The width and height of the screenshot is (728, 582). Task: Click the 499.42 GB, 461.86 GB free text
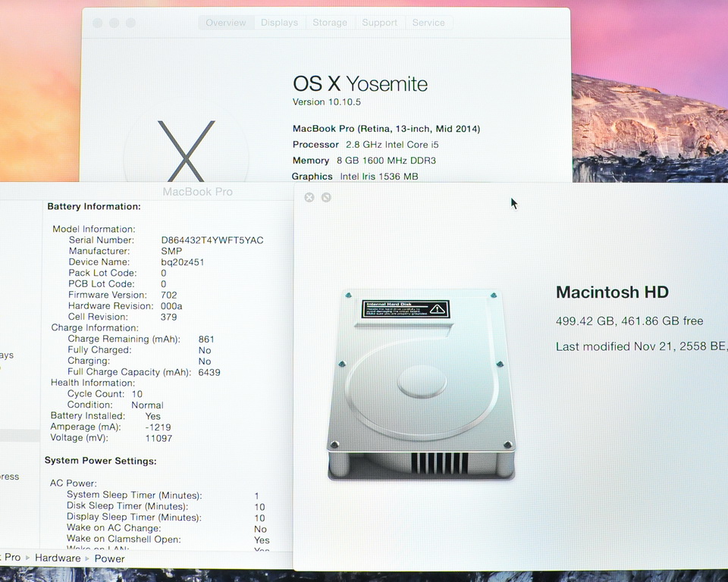pos(629,321)
